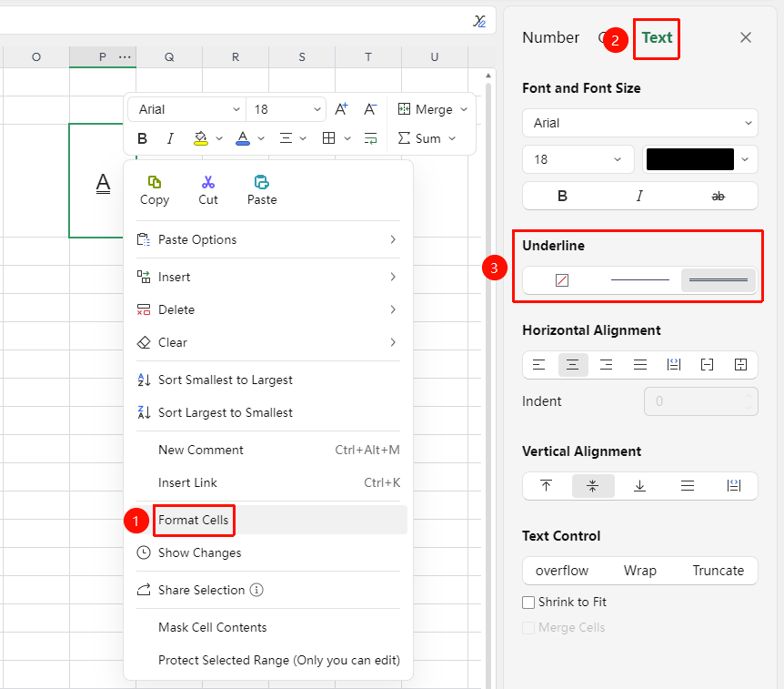The image size is (784, 689).
Task: Click the Paste icon in context menu
Action: [x=262, y=182]
